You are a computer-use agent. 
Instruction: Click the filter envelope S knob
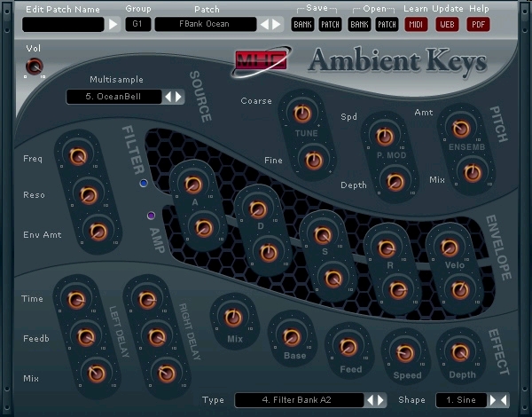323,234
